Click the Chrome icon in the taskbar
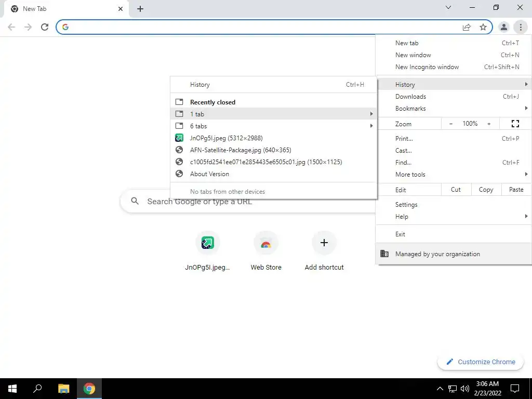 point(89,389)
